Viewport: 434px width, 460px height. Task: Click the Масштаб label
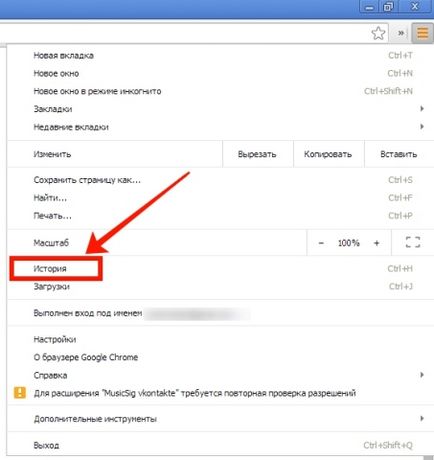51,243
